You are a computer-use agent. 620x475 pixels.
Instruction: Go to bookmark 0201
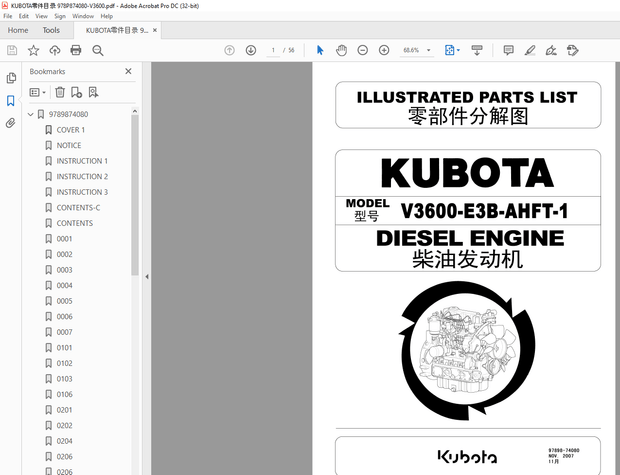coord(64,410)
